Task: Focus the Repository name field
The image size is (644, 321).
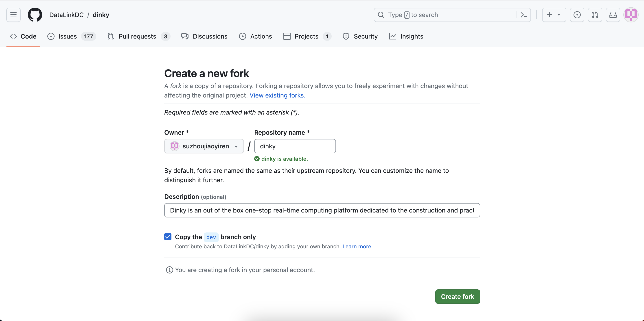Action: pyautogui.click(x=295, y=146)
